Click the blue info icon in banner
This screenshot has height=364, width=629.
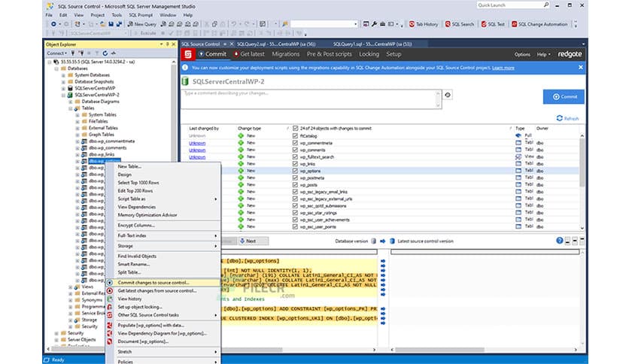[185, 68]
